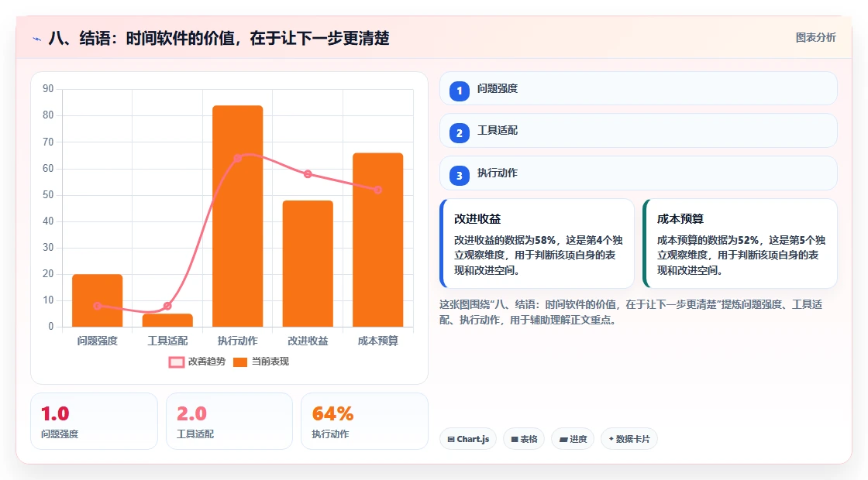Toggle the 当前表现 orange legend swatch
This screenshot has height=480, width=868.
click(x=240, y=362)
